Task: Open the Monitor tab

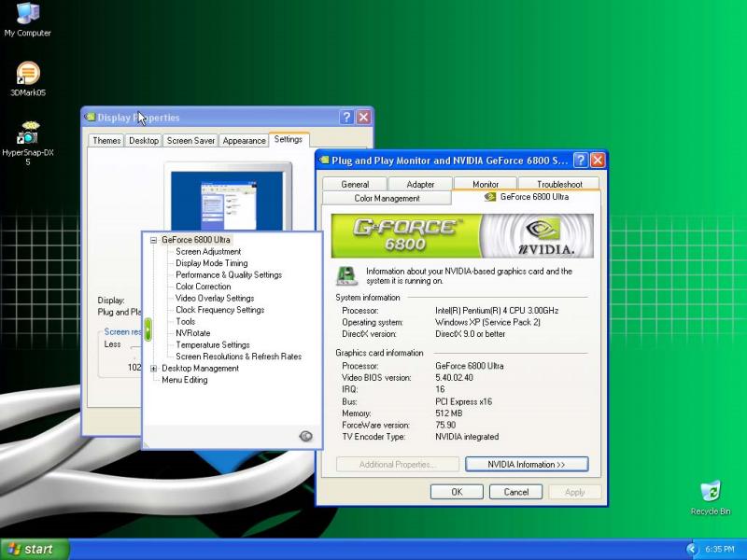Action: click(x=486, y=184)
